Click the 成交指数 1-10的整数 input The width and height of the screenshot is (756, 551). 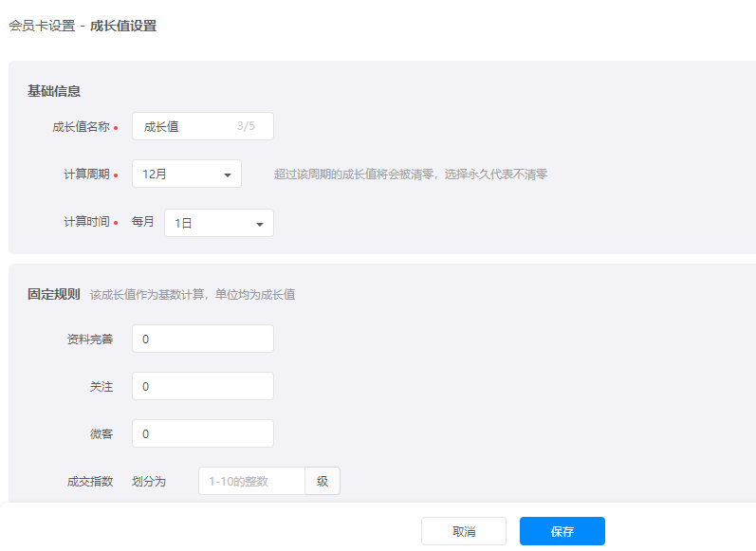(x=251, y=481)
